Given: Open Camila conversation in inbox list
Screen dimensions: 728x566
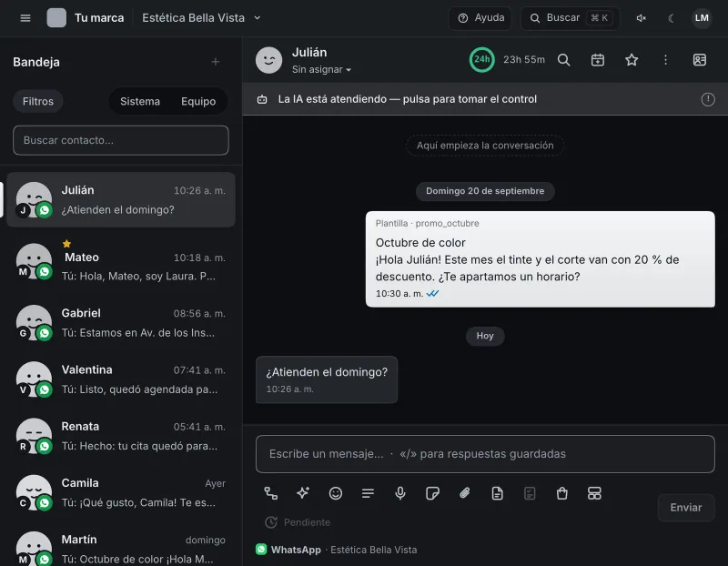Looking at the screenshot, I should click(121, 492).
